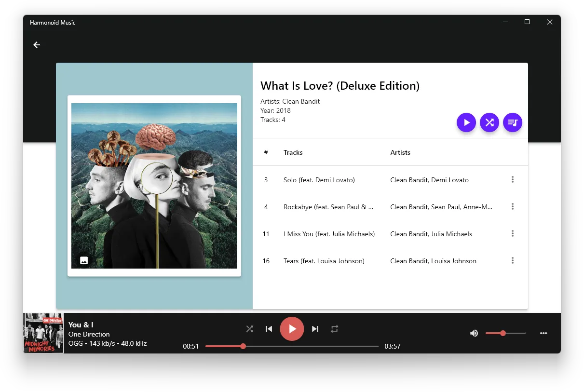Click the Tracks: 4 label

point(273,120)
